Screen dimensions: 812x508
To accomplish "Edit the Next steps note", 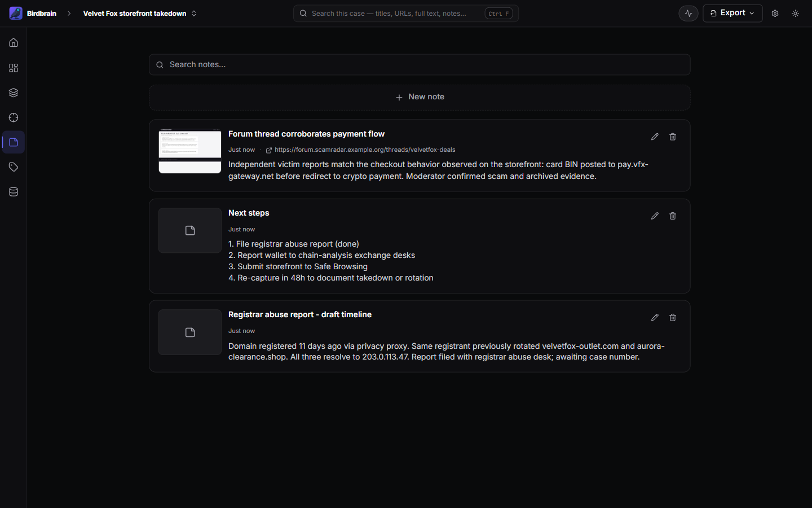I will click(655, 216).
